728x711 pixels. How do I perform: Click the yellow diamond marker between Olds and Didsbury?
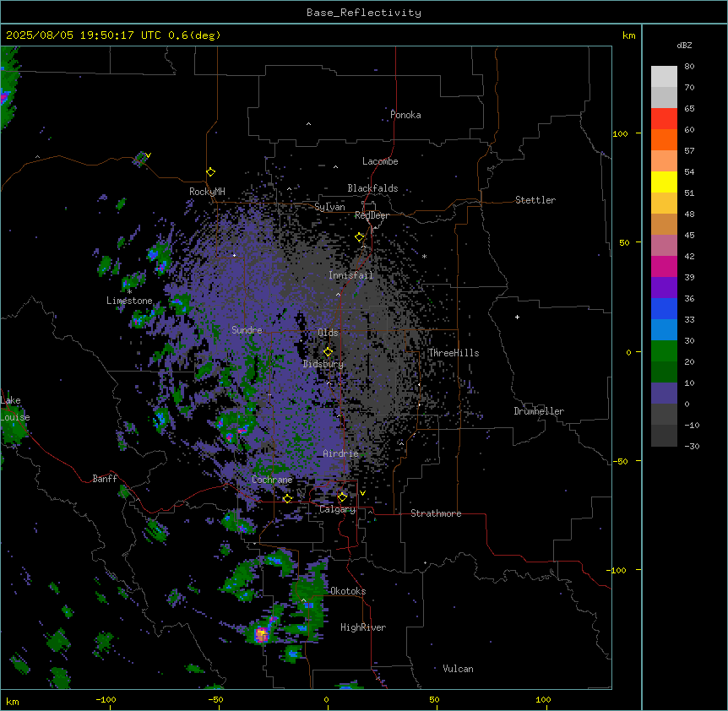coord(328,351)
